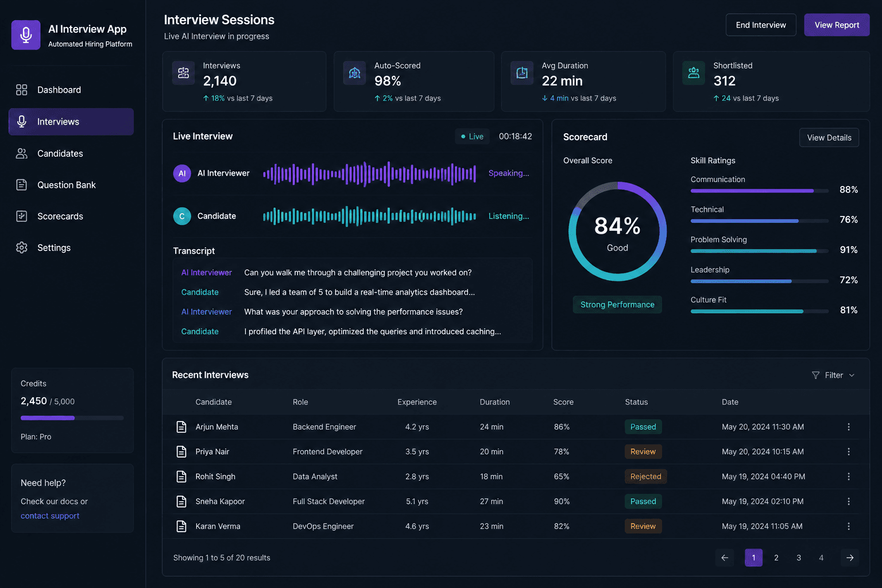
Task: Open more options for Sneha Kapoor row
Action: point(849,501)
